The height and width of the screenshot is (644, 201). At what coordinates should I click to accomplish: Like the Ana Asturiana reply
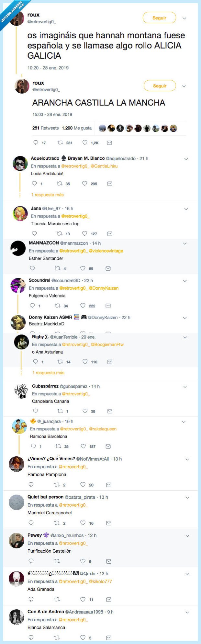point(85,362)
